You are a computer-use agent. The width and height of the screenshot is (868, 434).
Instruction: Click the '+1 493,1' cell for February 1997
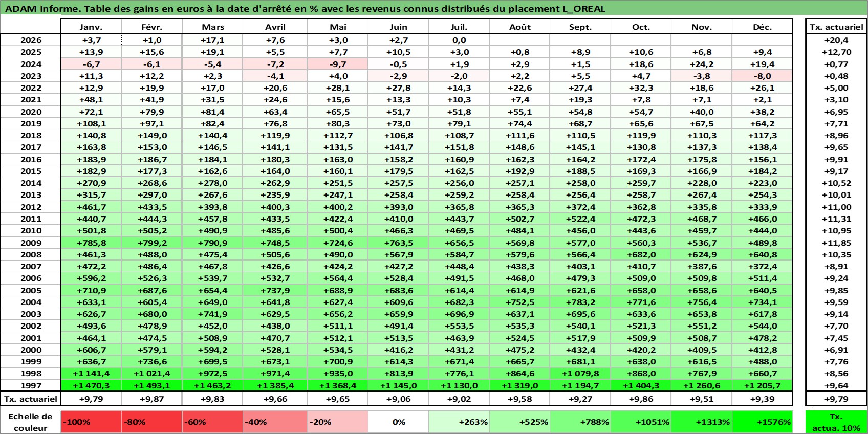[152, 385]
